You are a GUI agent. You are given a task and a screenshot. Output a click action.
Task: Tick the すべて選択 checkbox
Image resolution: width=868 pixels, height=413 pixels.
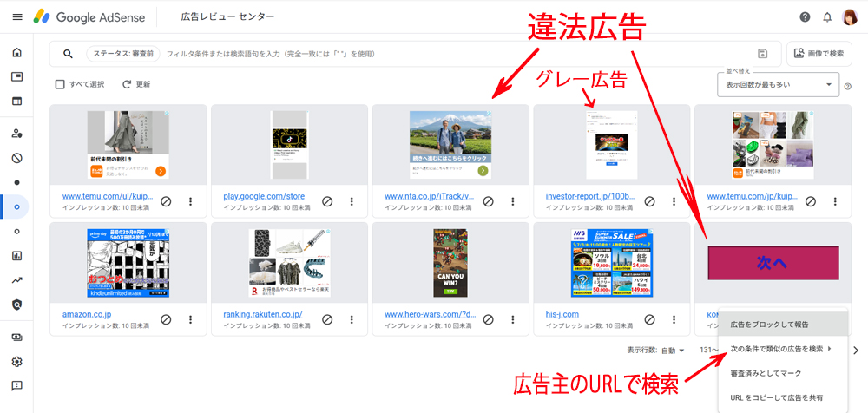point(60,85)
